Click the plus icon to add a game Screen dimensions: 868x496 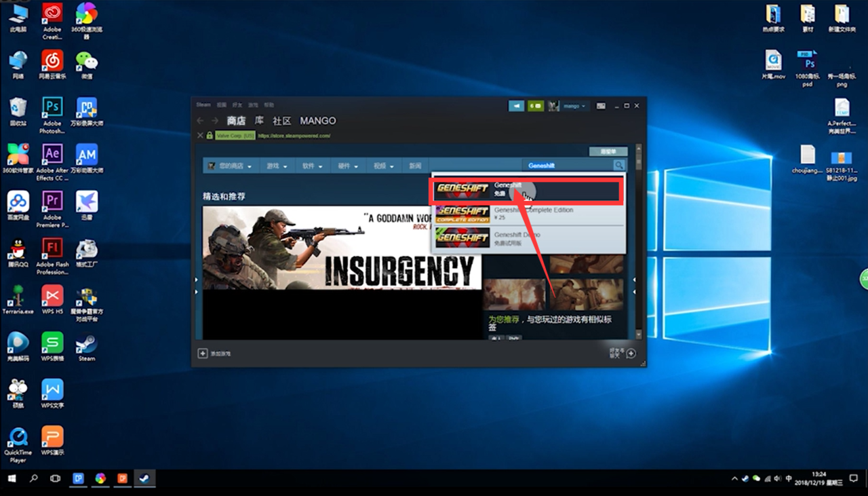point(202,353)
